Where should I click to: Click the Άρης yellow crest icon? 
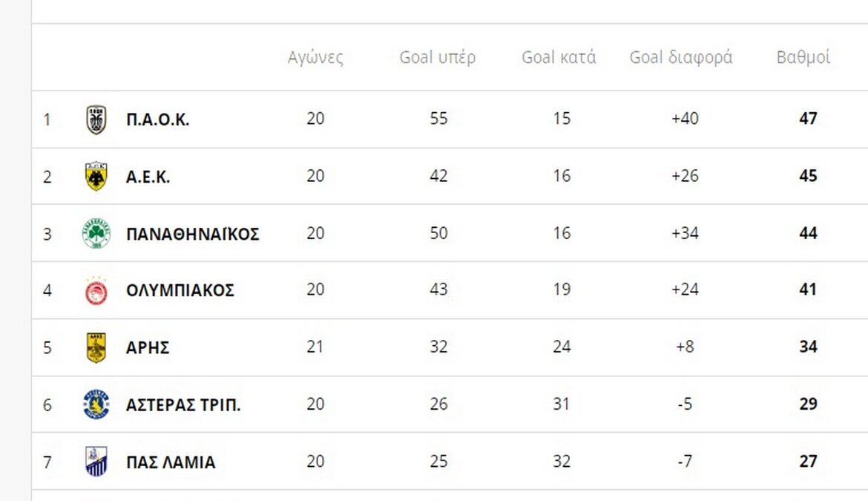96,347
